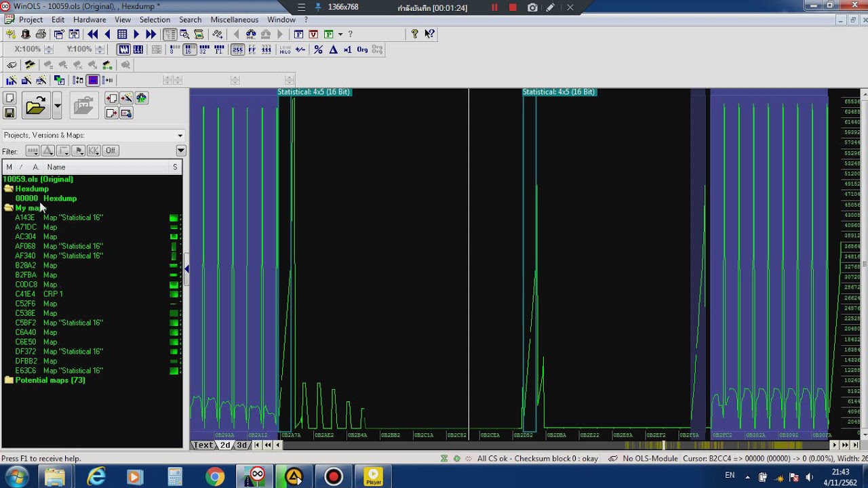Open the flag filter dropdown
This screenshot has height=488, width=868.
coord(79,150)
